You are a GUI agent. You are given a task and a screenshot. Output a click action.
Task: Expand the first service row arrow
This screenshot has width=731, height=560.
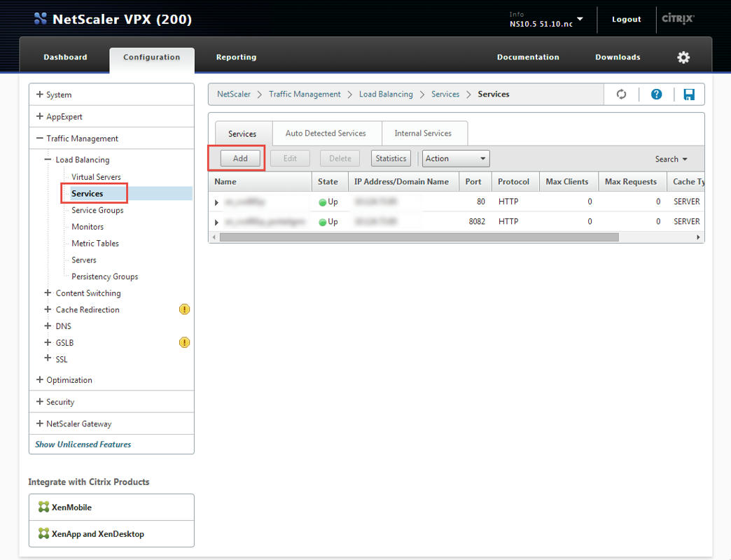click(x=217, y=202)
